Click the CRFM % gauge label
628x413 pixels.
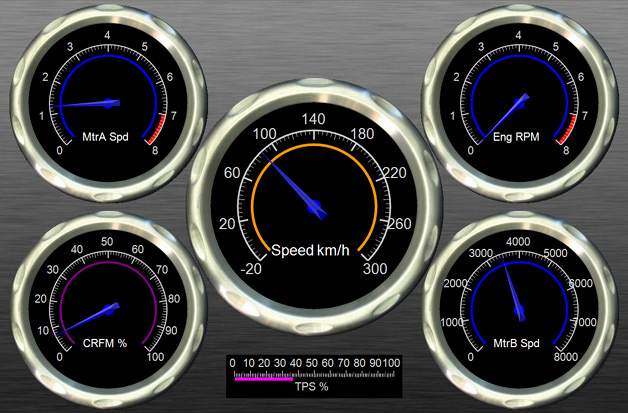coord(106,343)
